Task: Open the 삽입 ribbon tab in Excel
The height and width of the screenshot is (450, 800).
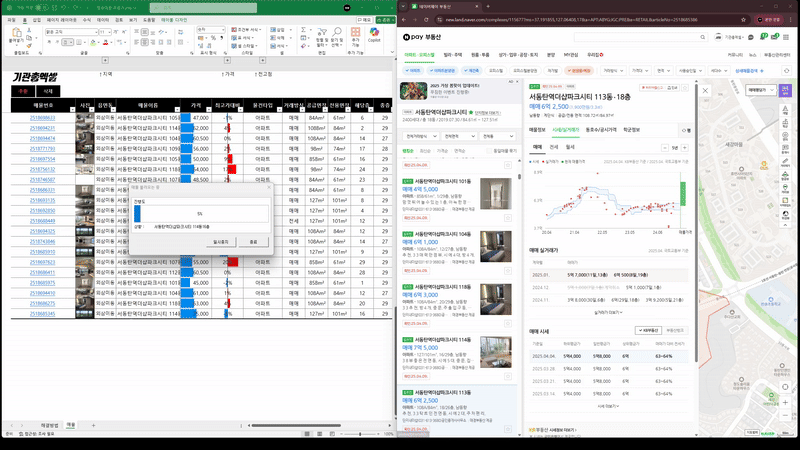Action: point(37,20)
